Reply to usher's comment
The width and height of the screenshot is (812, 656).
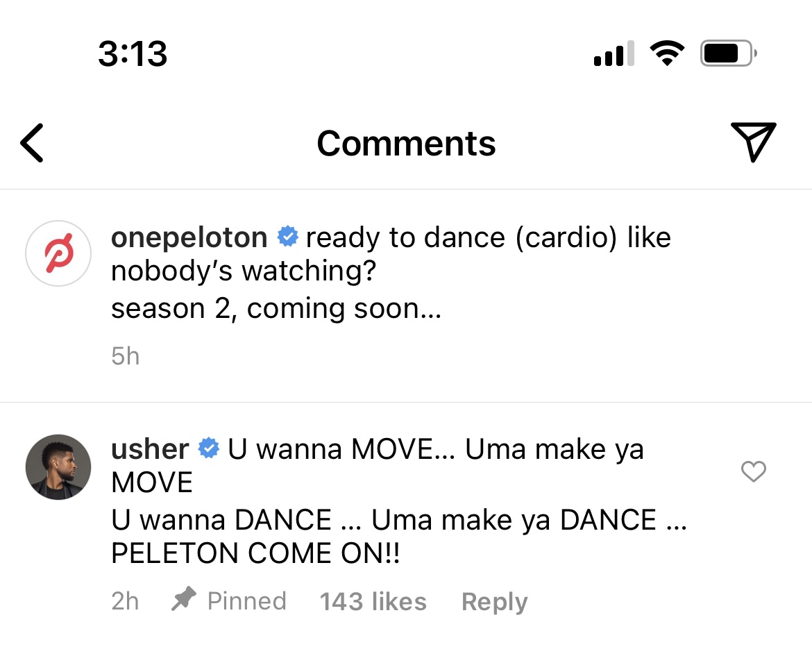tap(494, 601)
